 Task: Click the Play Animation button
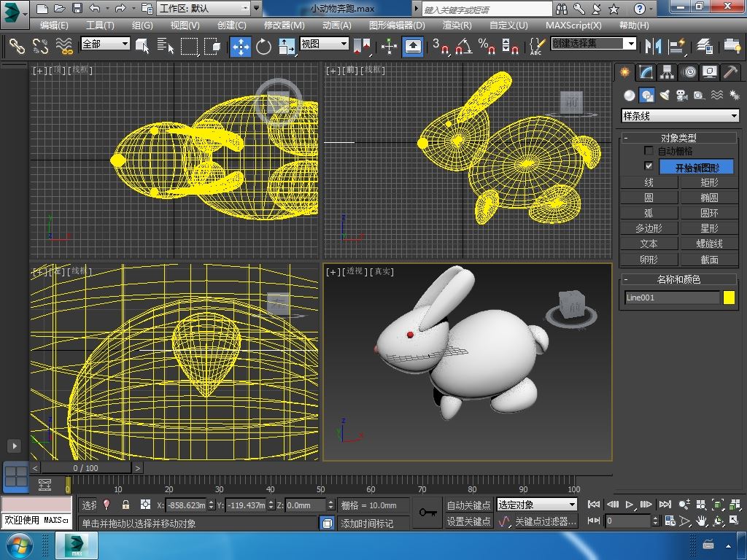pos(630,505)
